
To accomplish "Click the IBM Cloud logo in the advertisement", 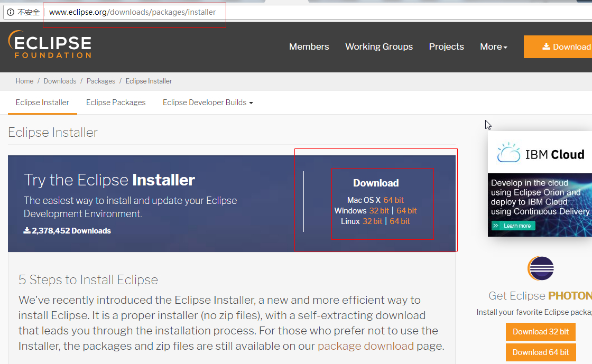I will [541, 153].
